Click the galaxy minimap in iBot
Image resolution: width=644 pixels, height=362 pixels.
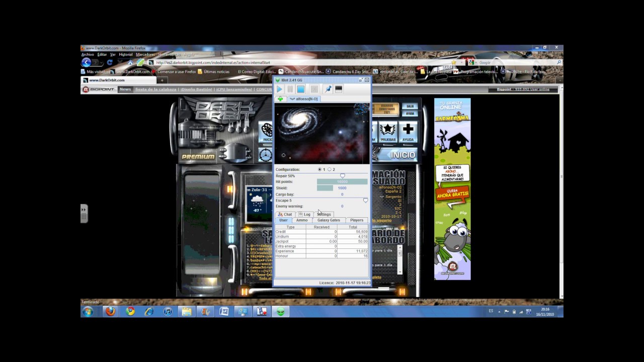(322, 133)
